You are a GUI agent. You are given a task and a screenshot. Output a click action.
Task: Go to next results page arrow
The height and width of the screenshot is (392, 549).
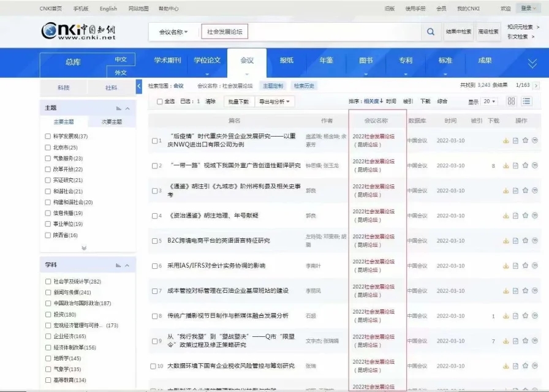point(536,85)
